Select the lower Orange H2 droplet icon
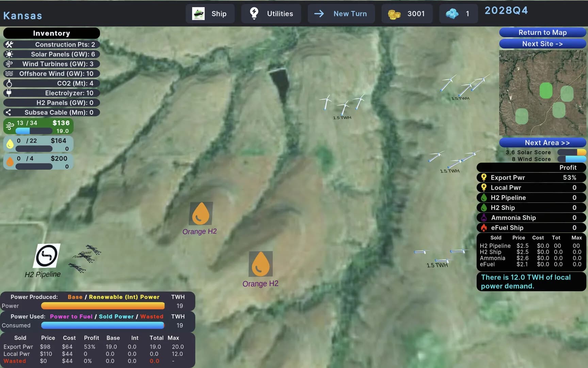588x368 pixels. (260, 264)
